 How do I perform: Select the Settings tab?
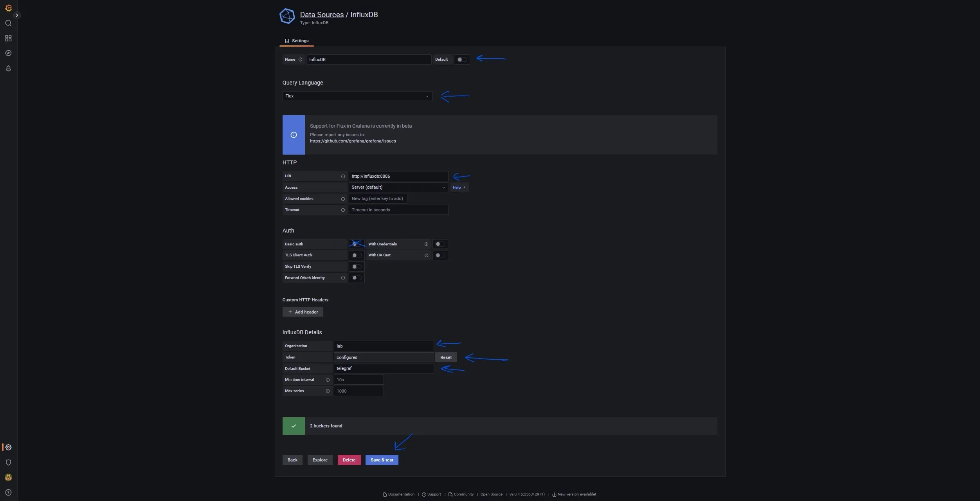pos(296,41)
